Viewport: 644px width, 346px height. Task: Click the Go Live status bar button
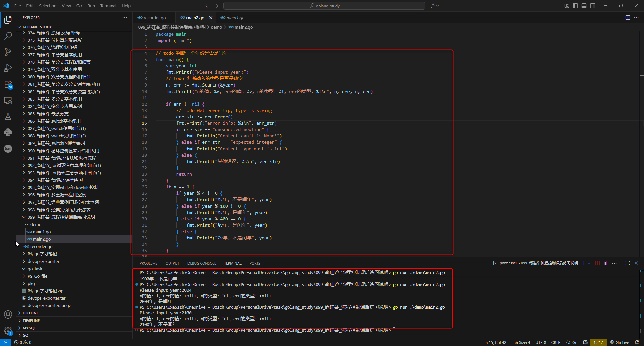pyautogui.click(x=620, y=342)
